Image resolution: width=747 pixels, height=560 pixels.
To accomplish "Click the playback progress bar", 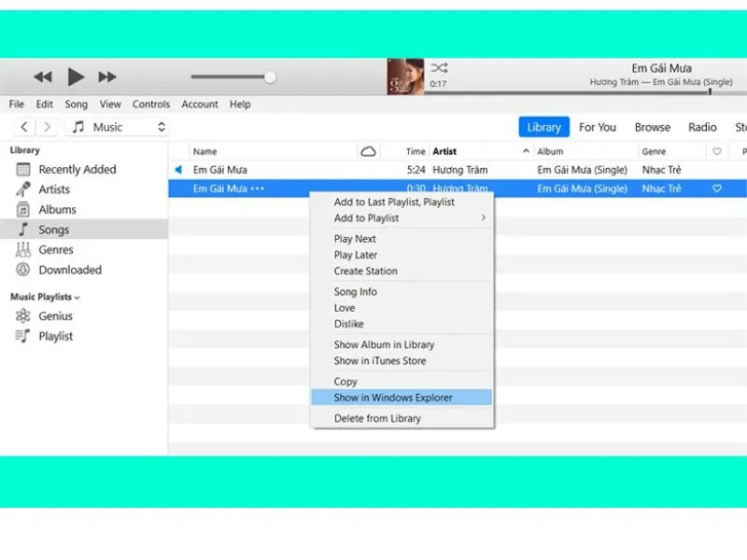I will tap(585, 91).
